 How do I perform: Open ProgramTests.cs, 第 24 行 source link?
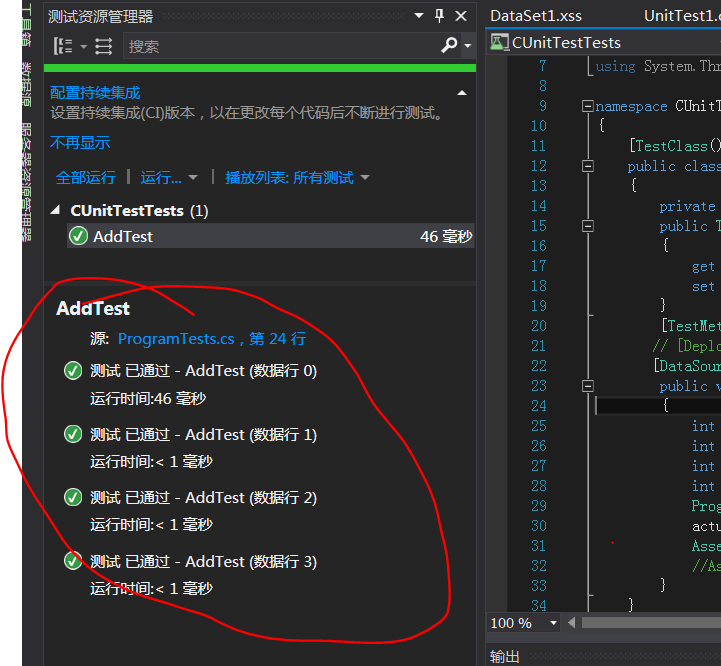(212, 339)
